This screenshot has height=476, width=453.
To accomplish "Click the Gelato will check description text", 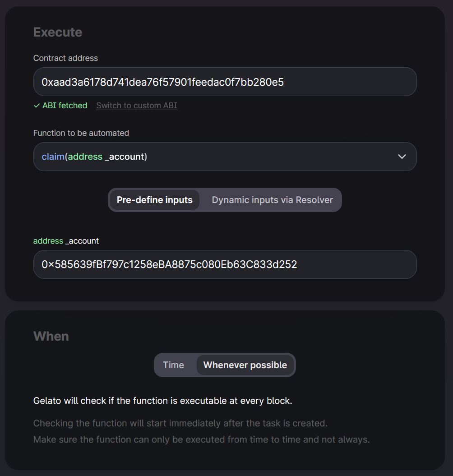I will tap(162, 401).
